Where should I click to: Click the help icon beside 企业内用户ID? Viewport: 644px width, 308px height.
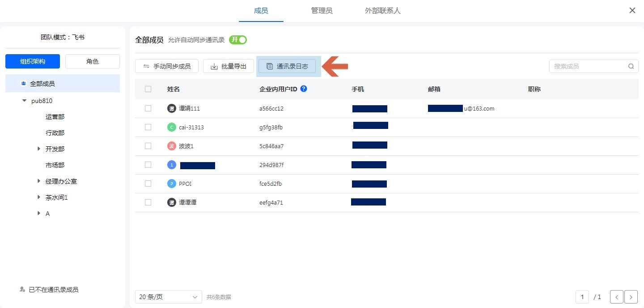click(x=304, y=89)
